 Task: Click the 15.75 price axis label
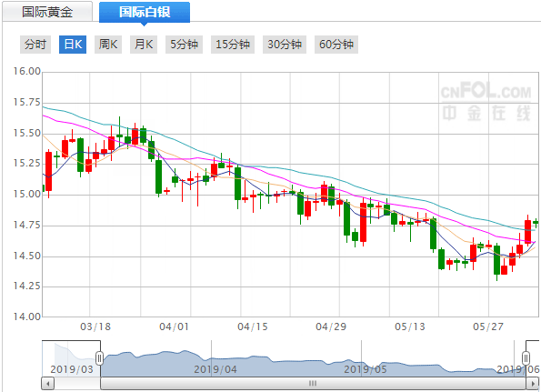pyautogui.click(x=27, y=103)
